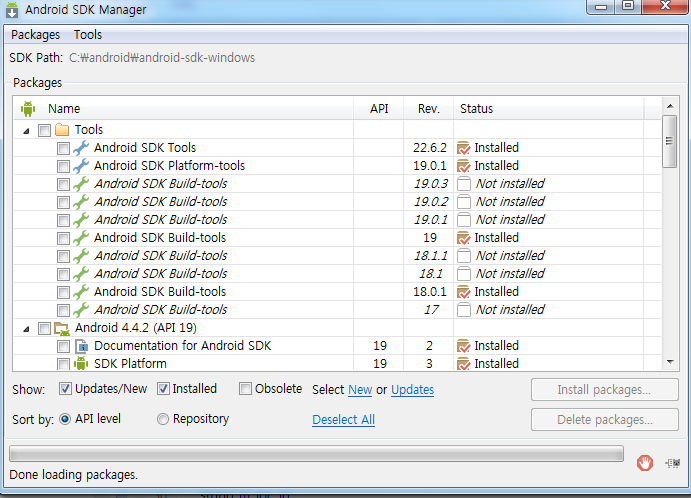This screenshot has height=498, width=691.
Task: Click wrench icon of Build-tools rev 18.0.1
Action: coord(81,292)
